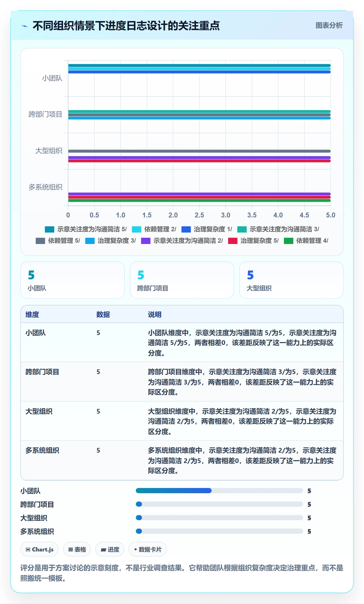The width and height of the screenshot is (364, 604).
Task: Select the 进度 tag
Action: [x=110, y=549]
